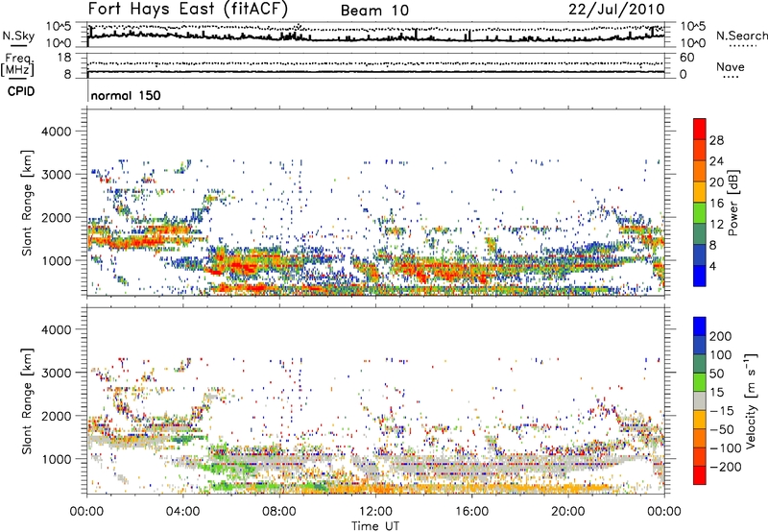Viewport: 768px width, 532px height.
Task: Click the "12:00" time axis label
Action: (x=375, y=512)
